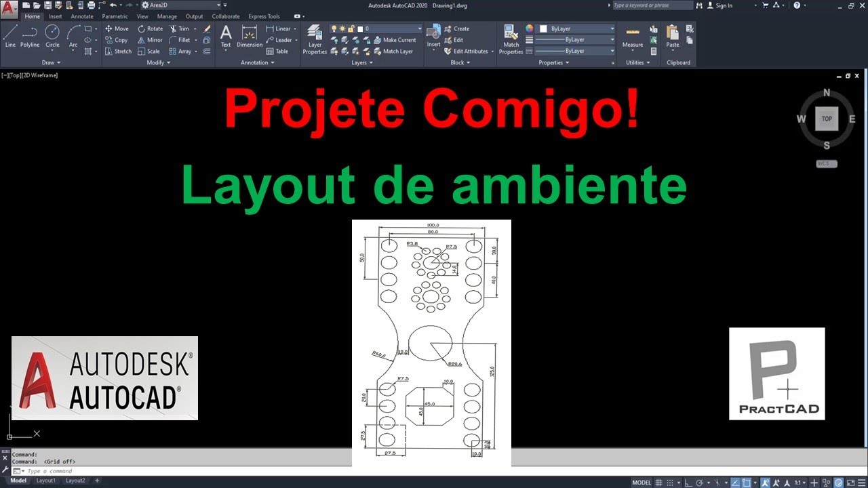Open the Insert ribbon tab

point(55,16)
